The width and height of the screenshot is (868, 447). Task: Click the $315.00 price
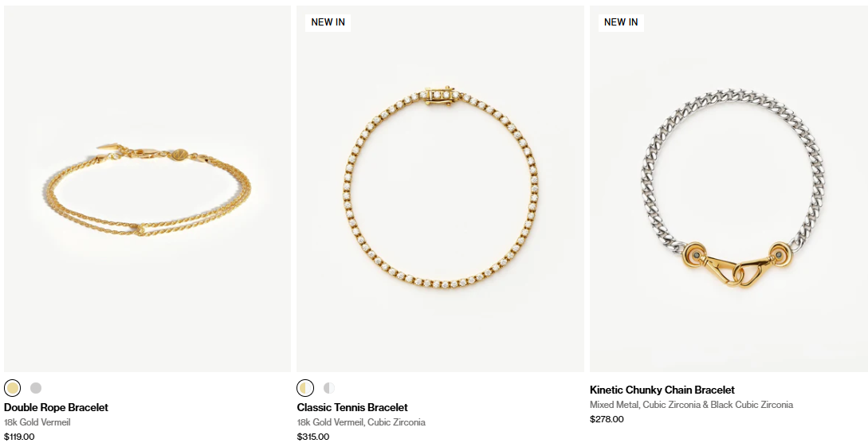click(312, 437)
